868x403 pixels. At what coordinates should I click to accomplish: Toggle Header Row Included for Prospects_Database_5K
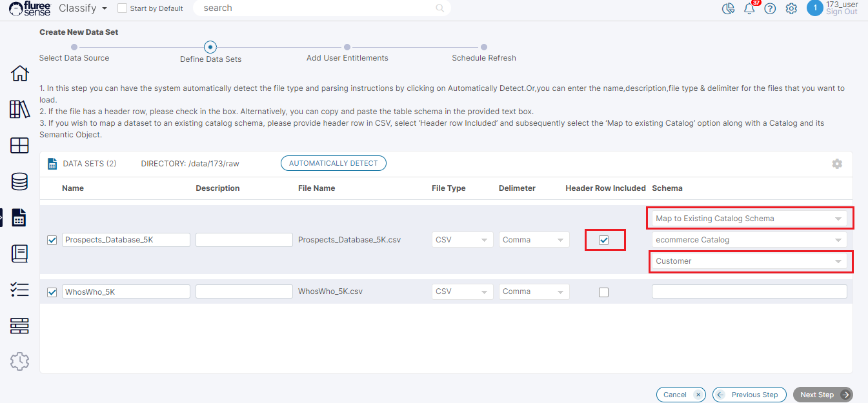coord(603,240)
